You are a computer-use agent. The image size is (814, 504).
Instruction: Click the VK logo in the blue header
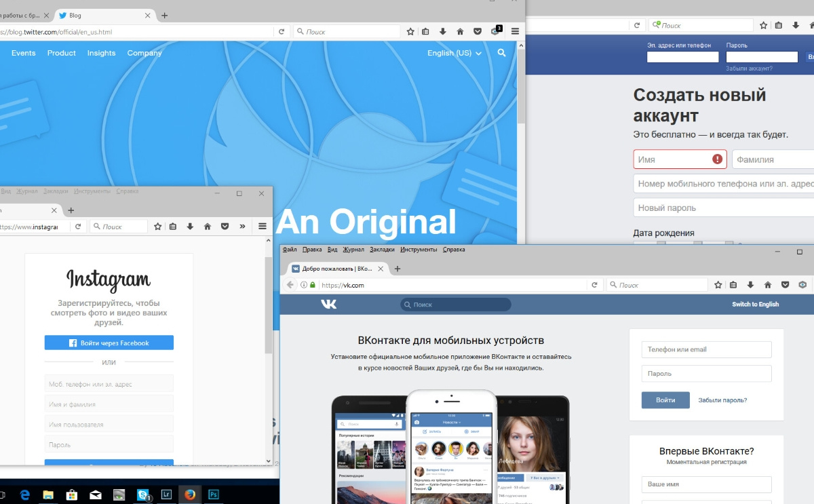coord(328,305)
